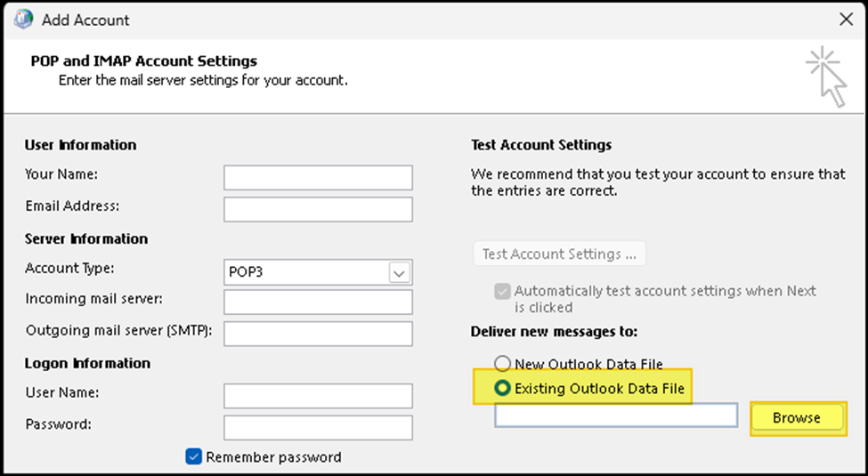Click the Add Account globe icon
The image size is (868, 476).
click(x=23, y=20)
